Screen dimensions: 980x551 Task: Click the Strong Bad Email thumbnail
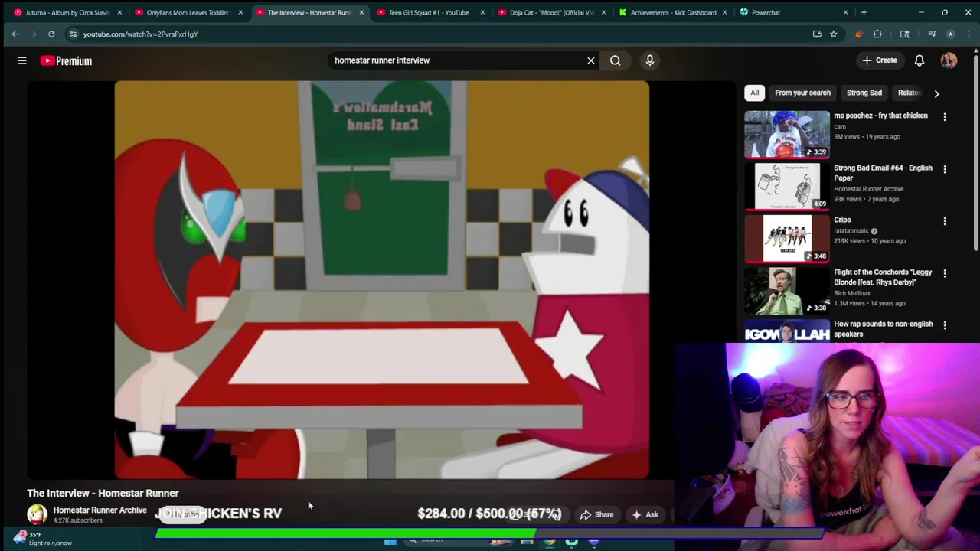tap(787, 186)
